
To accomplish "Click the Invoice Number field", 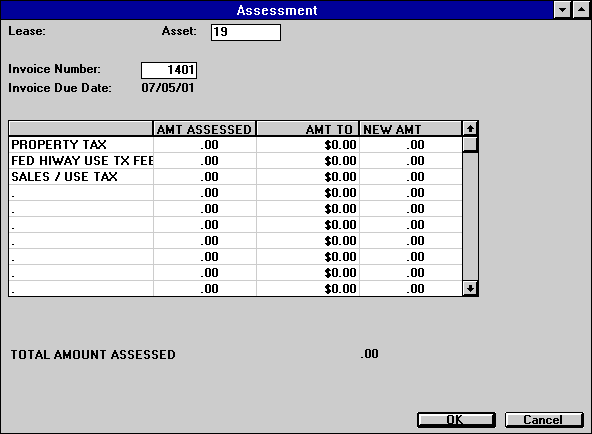I will coord(169,70).
